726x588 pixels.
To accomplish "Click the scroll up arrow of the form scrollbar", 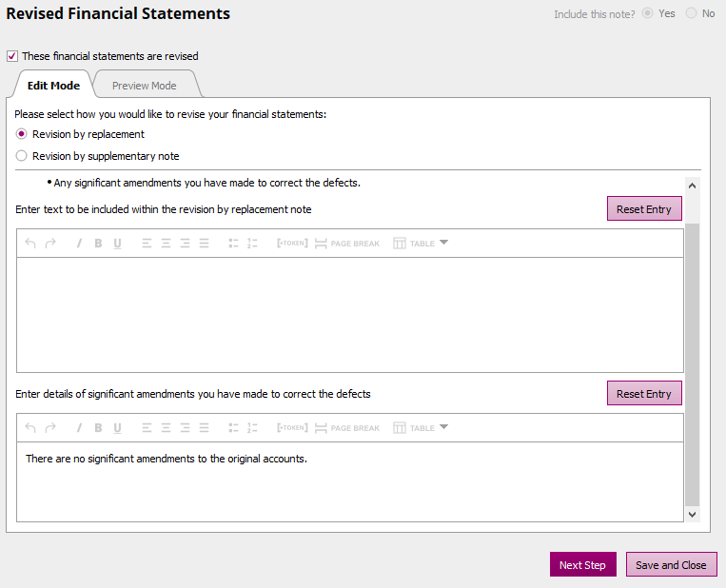I will coord(692,186).
